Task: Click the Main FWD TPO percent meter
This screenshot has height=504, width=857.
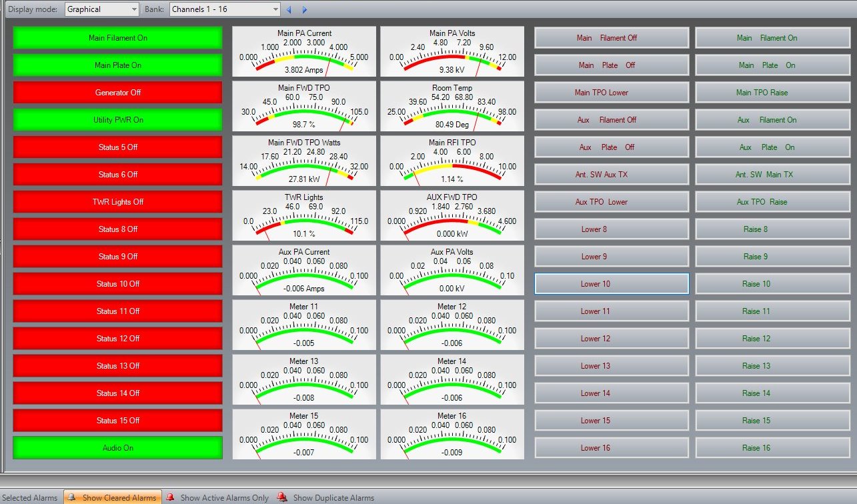Action: coord(304,106)
